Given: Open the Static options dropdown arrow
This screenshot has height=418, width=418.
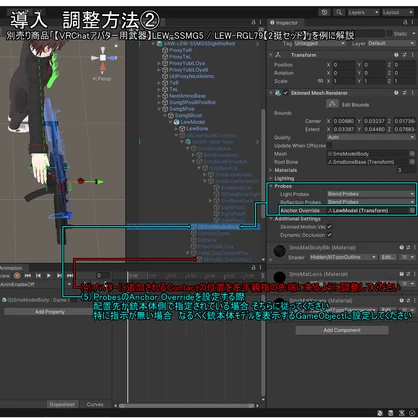Looking at the screenshot, I should [x=414, y=34].
